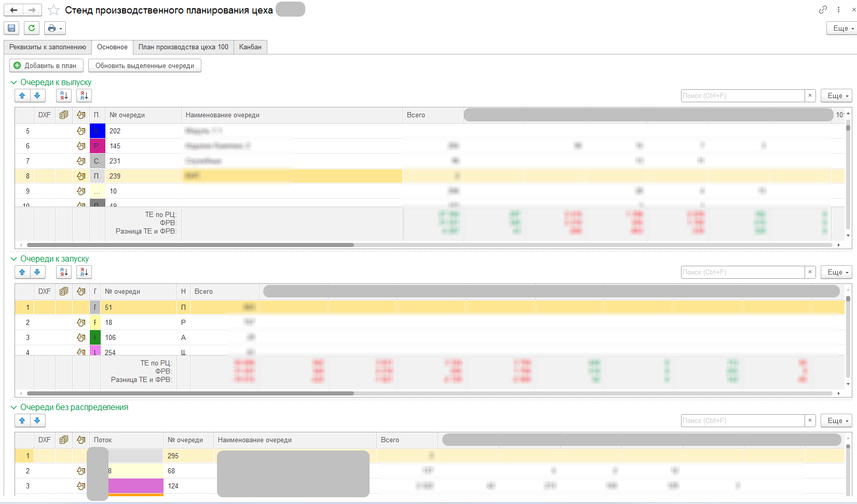Click the back navigation arrow
857x504 pixels.
pos(14,10)
